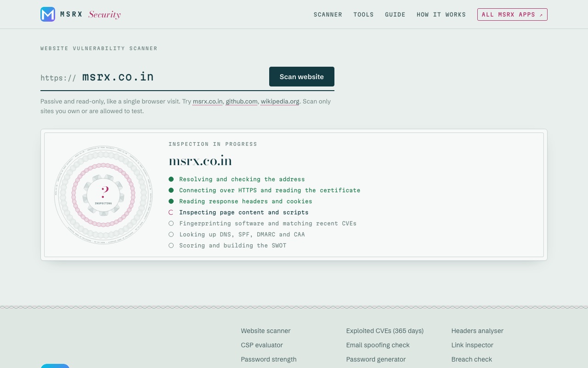
Task: Click 'Fingerprinting software and matching recent CVEs'
Action: click(268, 224)
